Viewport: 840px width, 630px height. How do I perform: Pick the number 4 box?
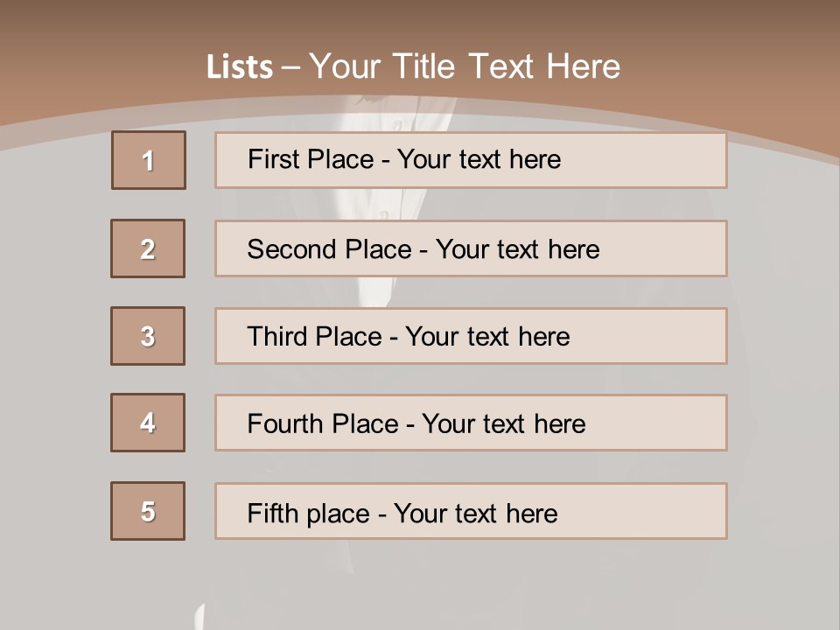point(148,423)
